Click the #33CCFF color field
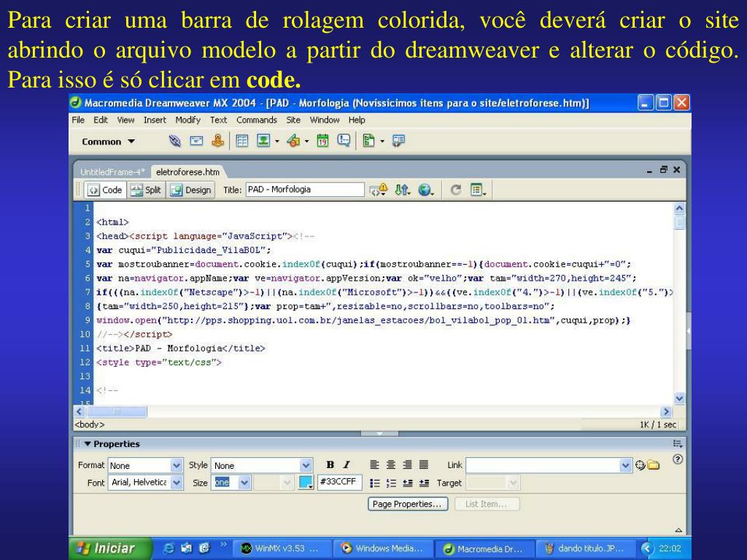747x560 pixels. [x=339, y=482]
